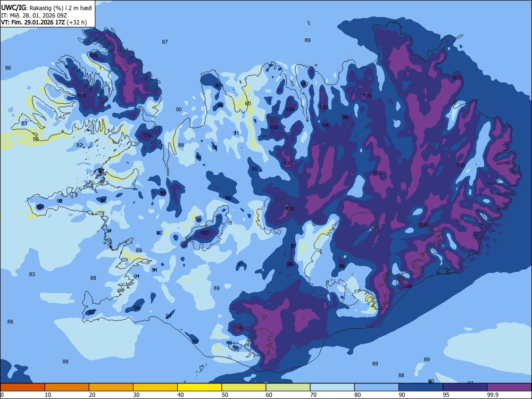Select the line "IT: Mið. 28. 01. 2026 09Z"
532x399 pixels.
pos(34,15)
